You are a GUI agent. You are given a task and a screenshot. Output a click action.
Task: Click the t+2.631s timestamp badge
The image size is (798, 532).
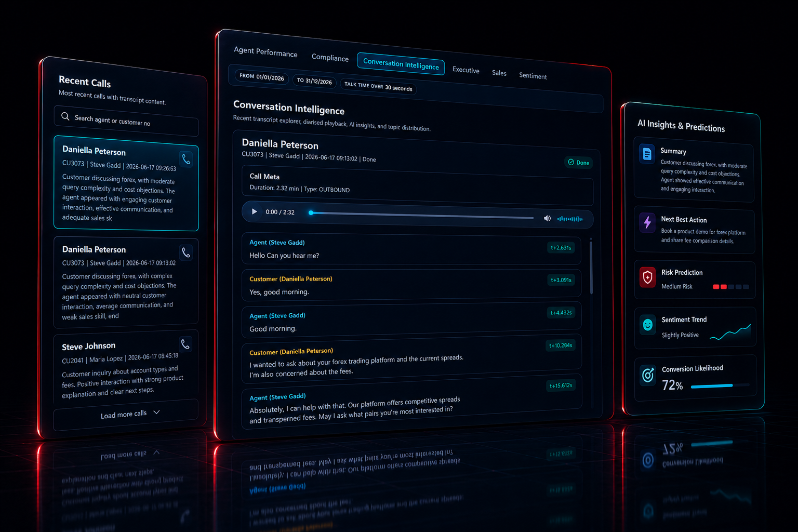point(561,248)
